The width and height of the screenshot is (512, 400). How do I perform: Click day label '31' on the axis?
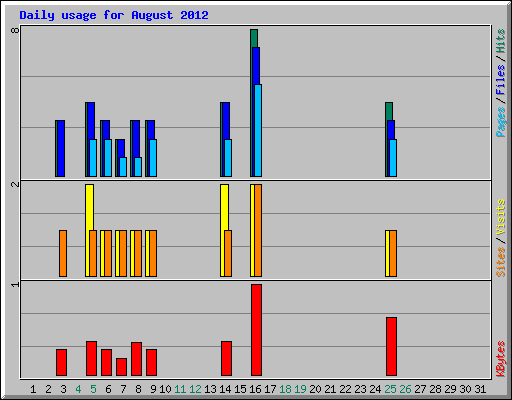(x=480, y=389)
